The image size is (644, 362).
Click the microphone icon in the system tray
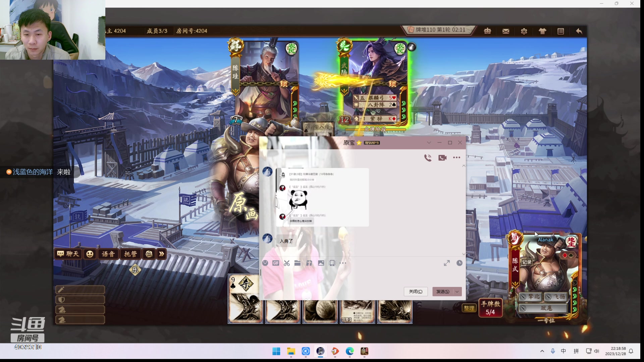(553, 351)
